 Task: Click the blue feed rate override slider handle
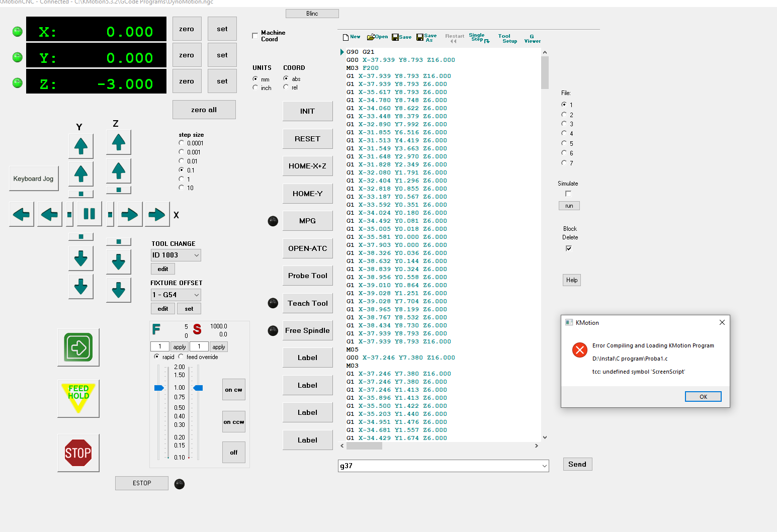pos(159,388)
